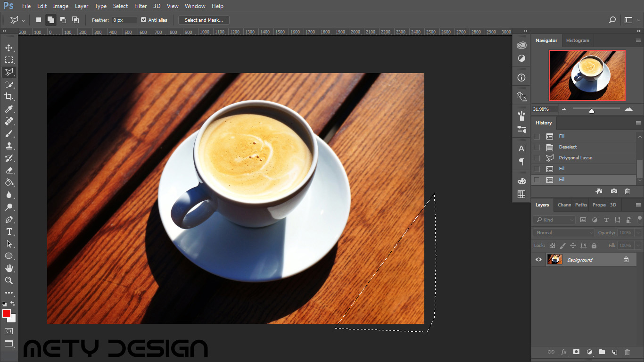Select the Paint Bucket tool
The image size is (644, 362).
tap(8, 182)
